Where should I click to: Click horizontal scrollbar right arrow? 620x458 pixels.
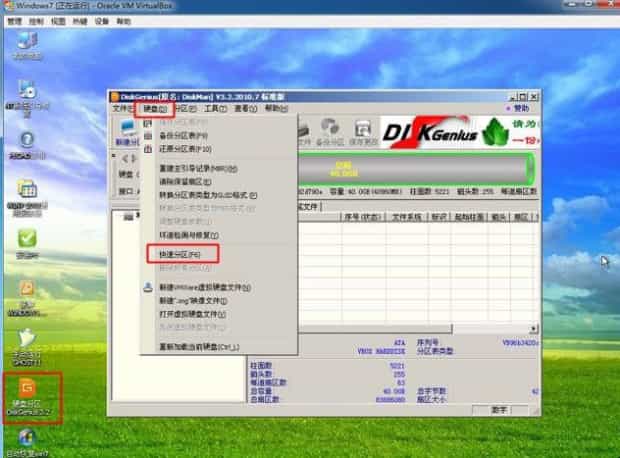(x=533, y=329)
